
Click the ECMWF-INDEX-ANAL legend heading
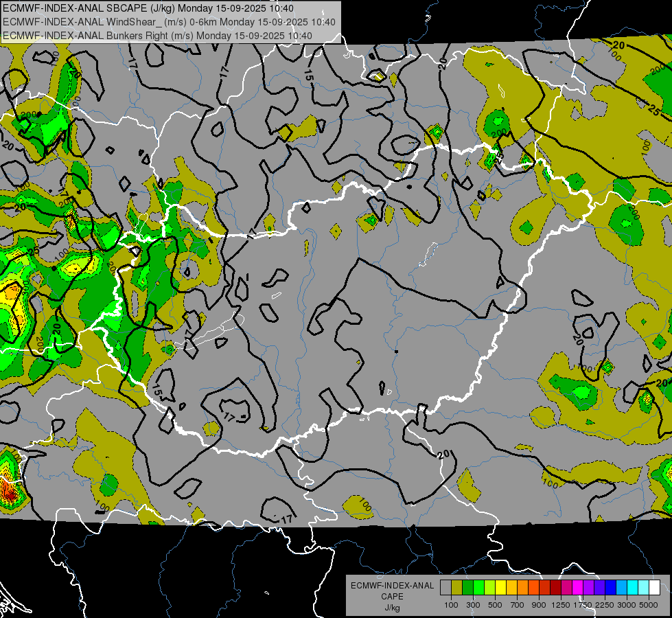pyautogui.click(x=392, y=586)
